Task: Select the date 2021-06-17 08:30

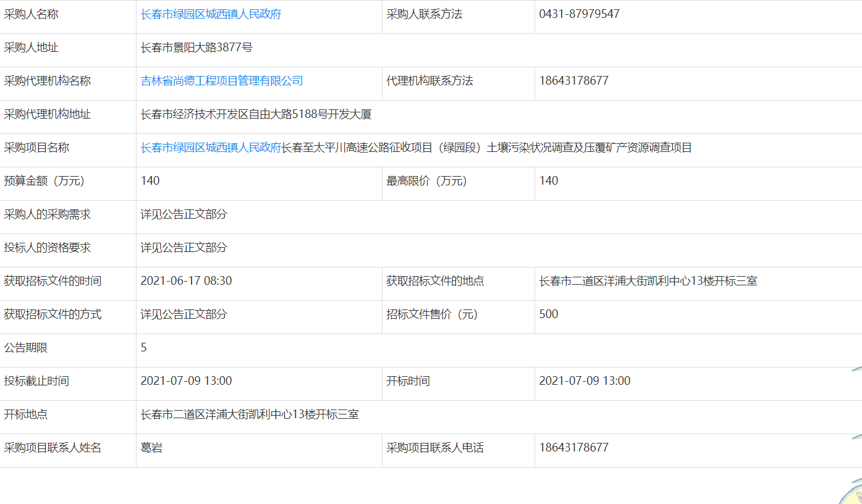Action: [x=186, y=281]
